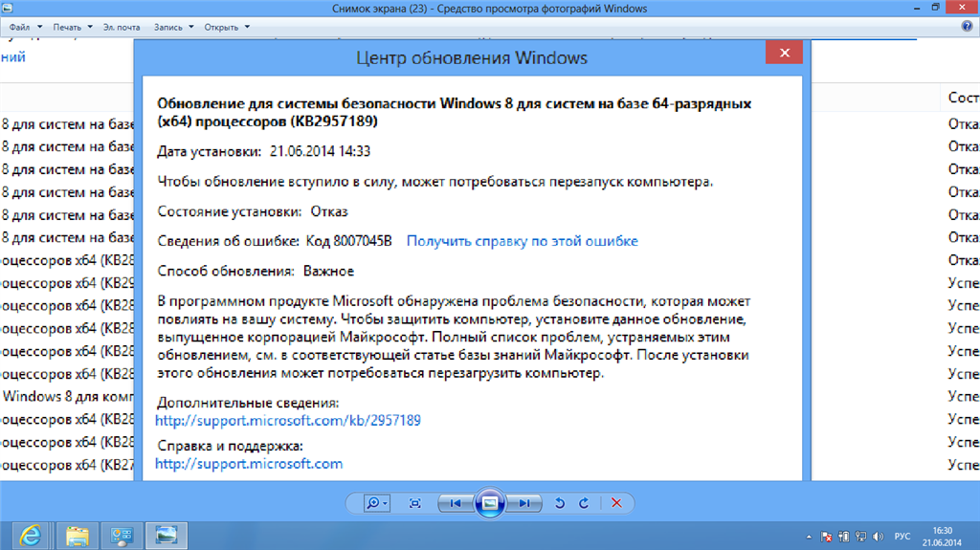Image resolution: width=980 pixels, height=550 pixels.
Task: Click the fit-to-window actual size icon
Action: tap(414, 503)
